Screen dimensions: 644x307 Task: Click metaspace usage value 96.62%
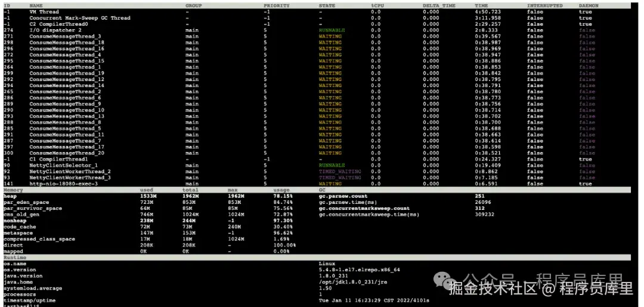coord(283,233)
